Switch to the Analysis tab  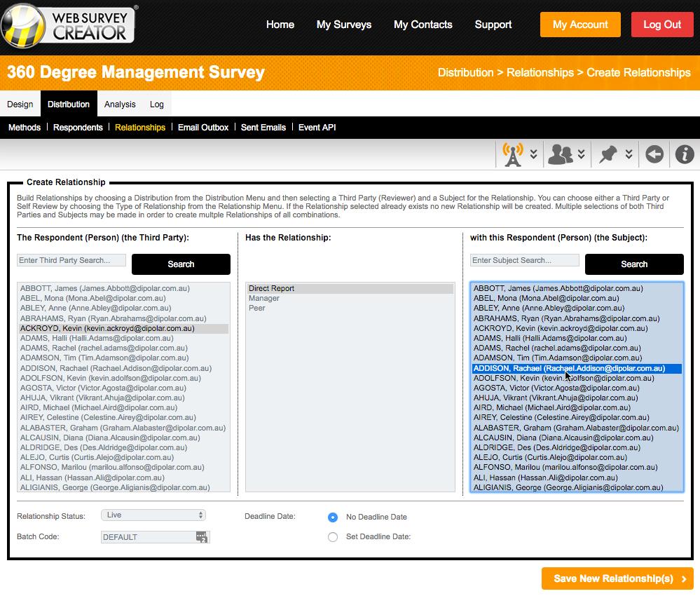[x=120, y=104]
